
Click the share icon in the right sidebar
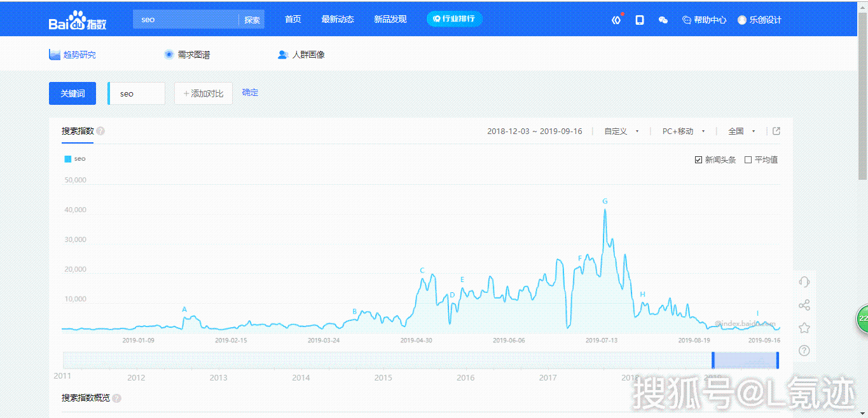tap(805, 305)
